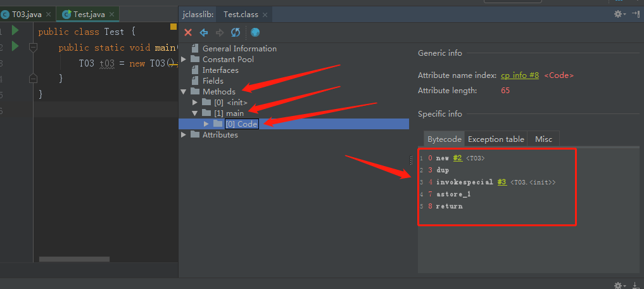Run the main method from line 2 gutter
Image resolution: width=644 pixels, height=289 pixels.
[15, 48]
